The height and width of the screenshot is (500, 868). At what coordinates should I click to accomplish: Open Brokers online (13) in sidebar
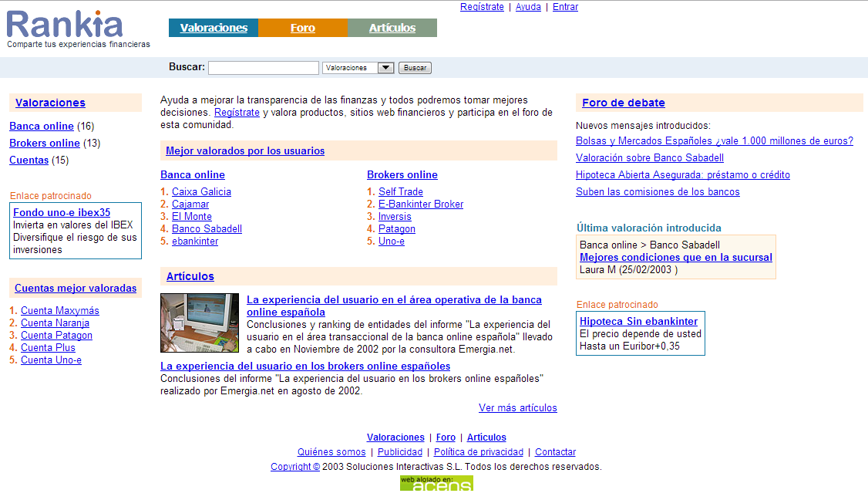point(44,143)
